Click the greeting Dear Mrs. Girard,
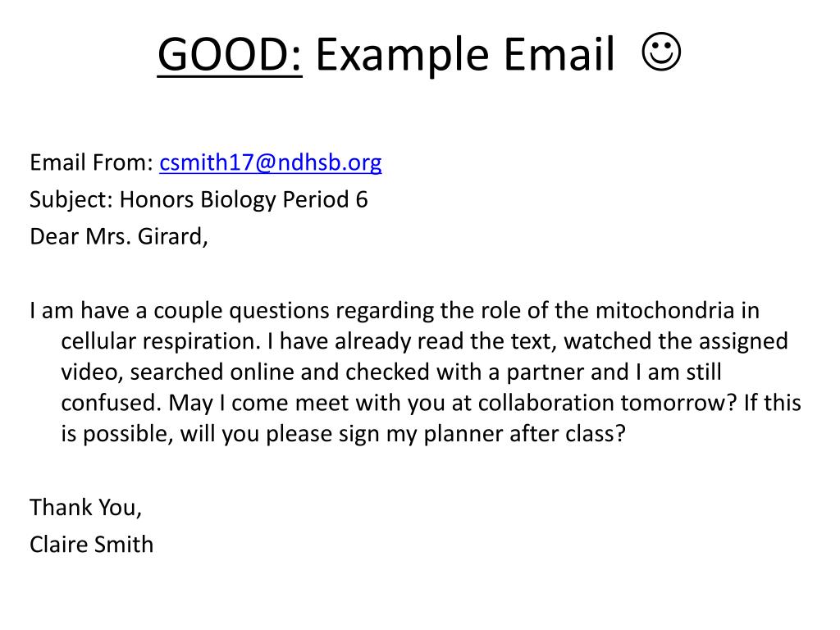Viewport: 840px width, 630px height. coord(119,236)
